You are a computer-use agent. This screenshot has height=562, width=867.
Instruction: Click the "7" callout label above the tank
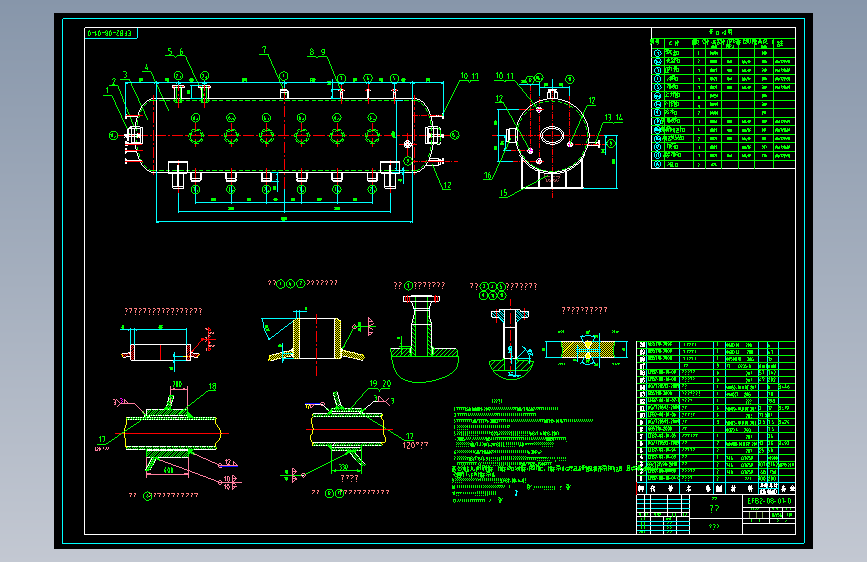point(264,50)
